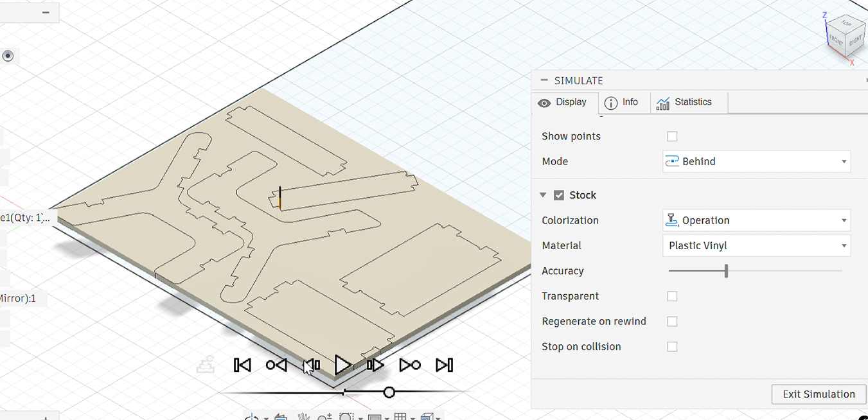The width and height of the screenshot is (868, 420).
Task: Click the Fit/zoom window icon
Action: point(346,417)
